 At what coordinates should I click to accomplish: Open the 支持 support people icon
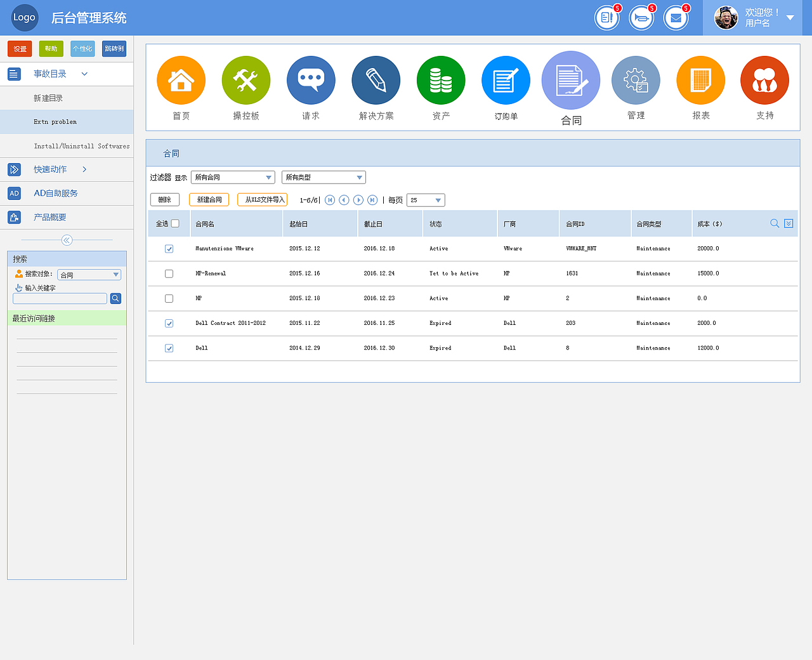click(x=764, y=81)
